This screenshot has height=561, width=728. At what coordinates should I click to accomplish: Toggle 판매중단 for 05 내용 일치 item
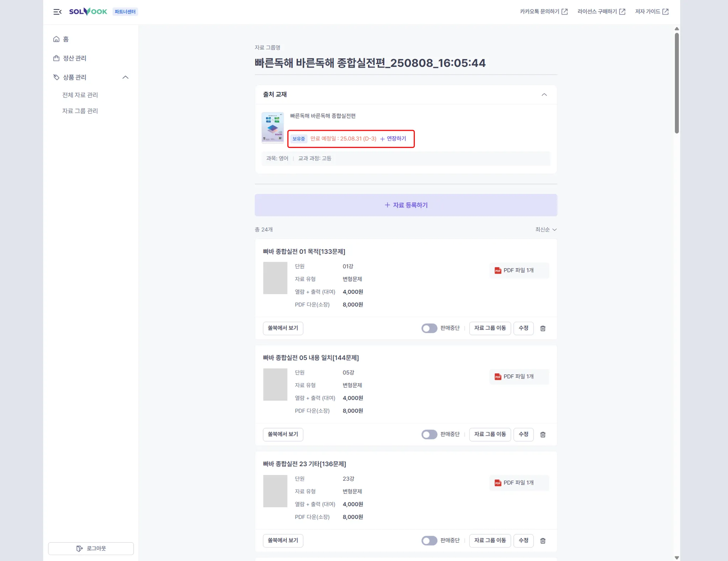click(429, 434)
